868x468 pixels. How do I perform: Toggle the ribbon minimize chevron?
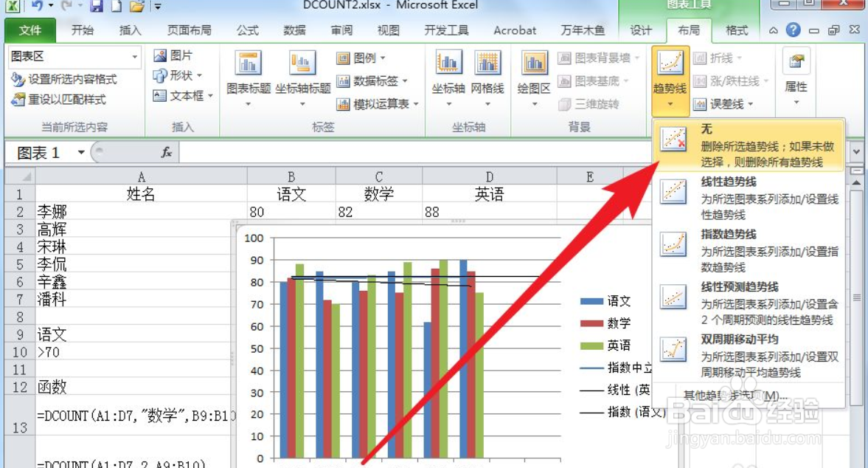pos(774,31)
